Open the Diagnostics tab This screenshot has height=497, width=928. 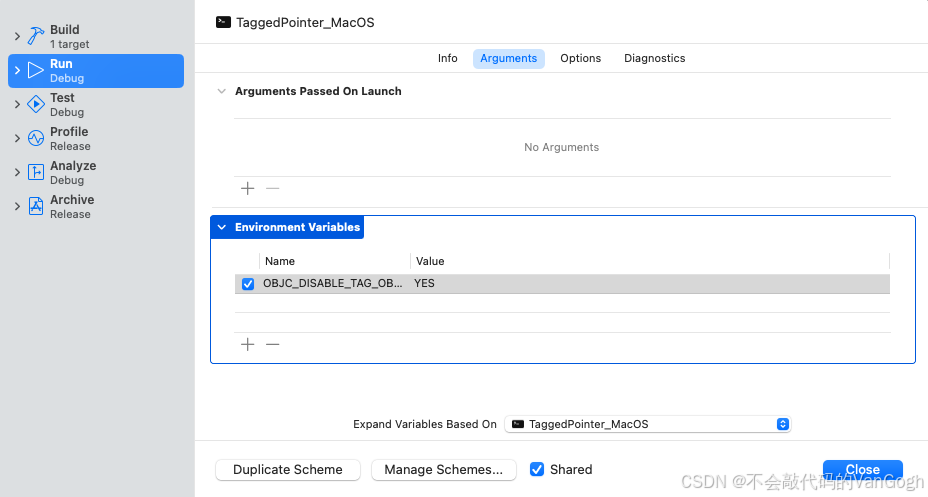pyautogui.click(x=654, y=58)
